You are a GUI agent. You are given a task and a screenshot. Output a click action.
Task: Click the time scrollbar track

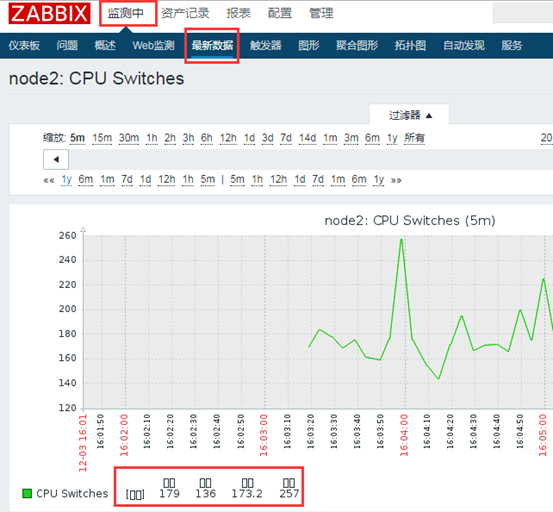point(311,159)
